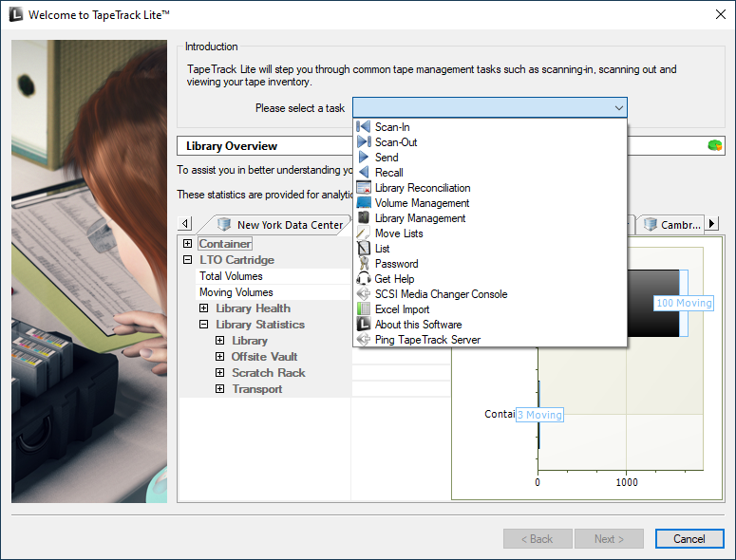Expand the Library Health node

204,308
